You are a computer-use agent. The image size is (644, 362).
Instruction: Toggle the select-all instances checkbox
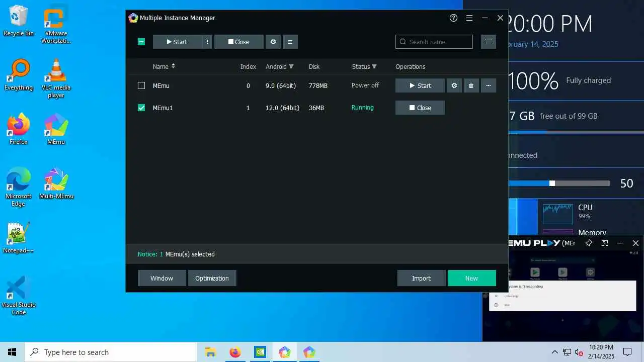tap(141, 42)
